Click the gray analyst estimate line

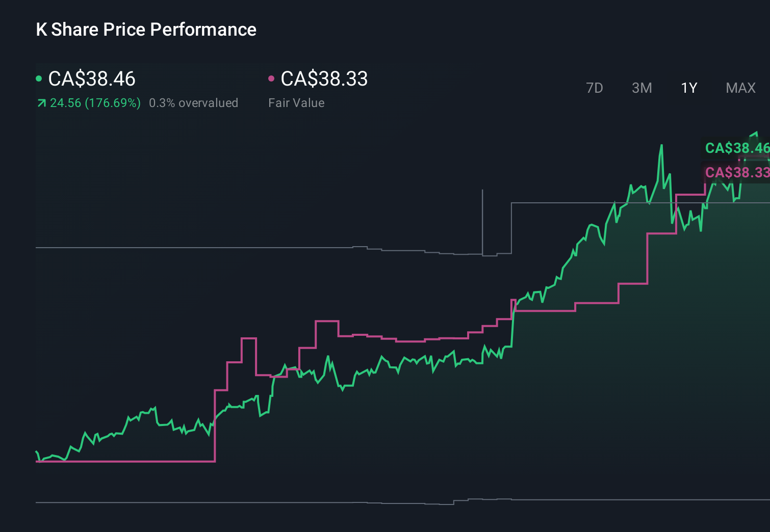(x=204, y=249)
